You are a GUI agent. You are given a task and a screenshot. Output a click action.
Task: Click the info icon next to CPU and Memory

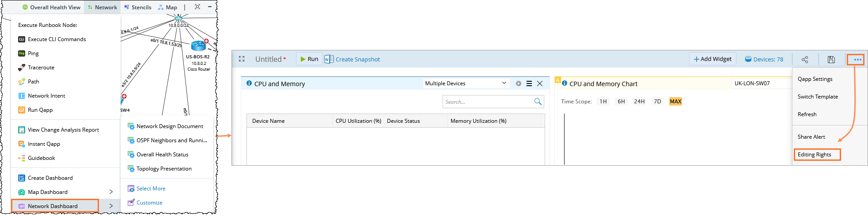(249, 83)
